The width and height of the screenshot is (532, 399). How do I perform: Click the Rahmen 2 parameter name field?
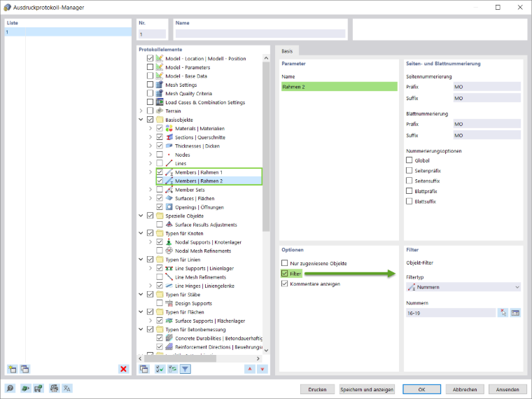pyautogui.click(x=339, y=87)
